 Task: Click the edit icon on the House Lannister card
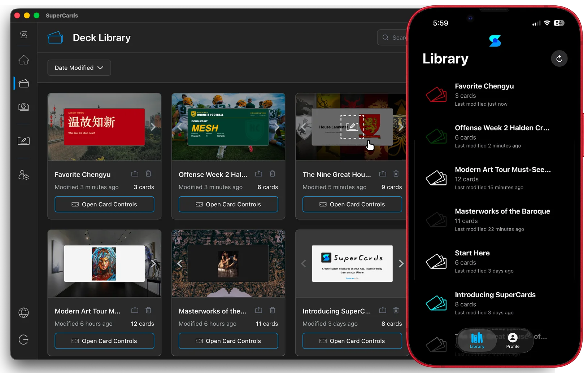coord(352,127)
